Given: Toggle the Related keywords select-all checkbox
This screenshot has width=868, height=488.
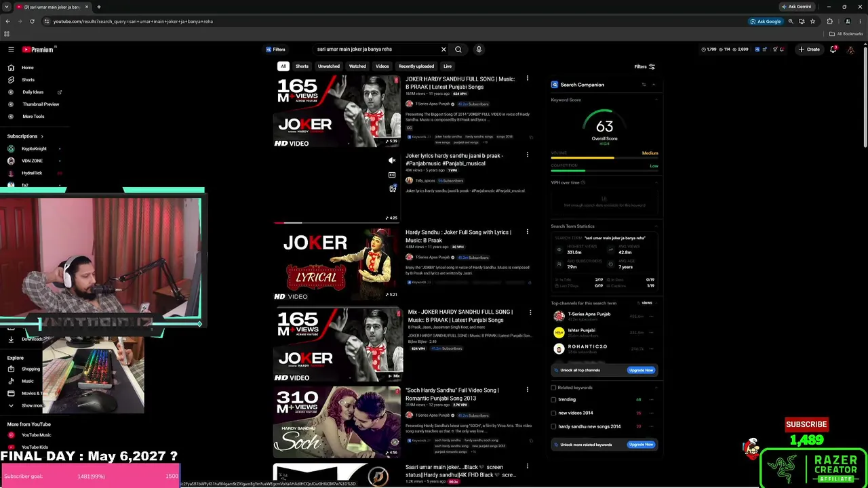Looking at the screenshot, I should [x=553, y=388].
